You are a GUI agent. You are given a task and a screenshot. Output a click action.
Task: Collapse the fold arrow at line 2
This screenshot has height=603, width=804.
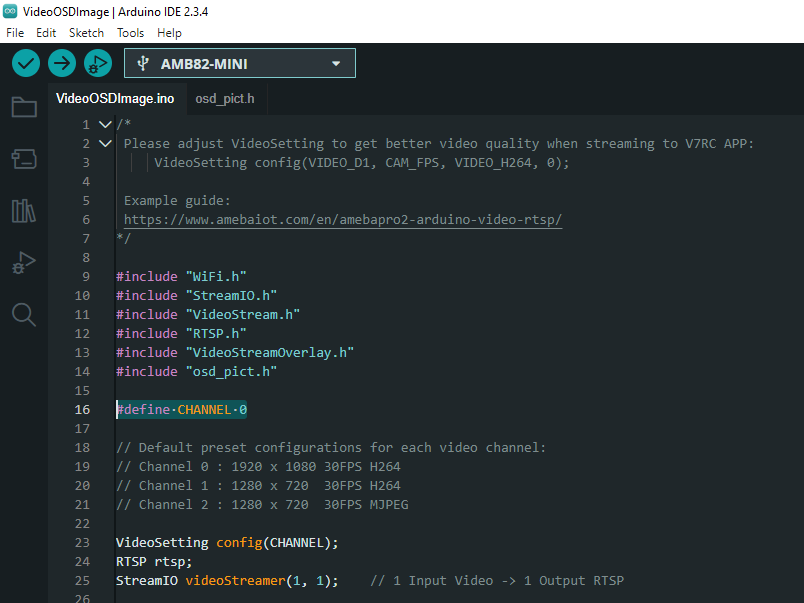pyautogui.click(x=105, y=144)
